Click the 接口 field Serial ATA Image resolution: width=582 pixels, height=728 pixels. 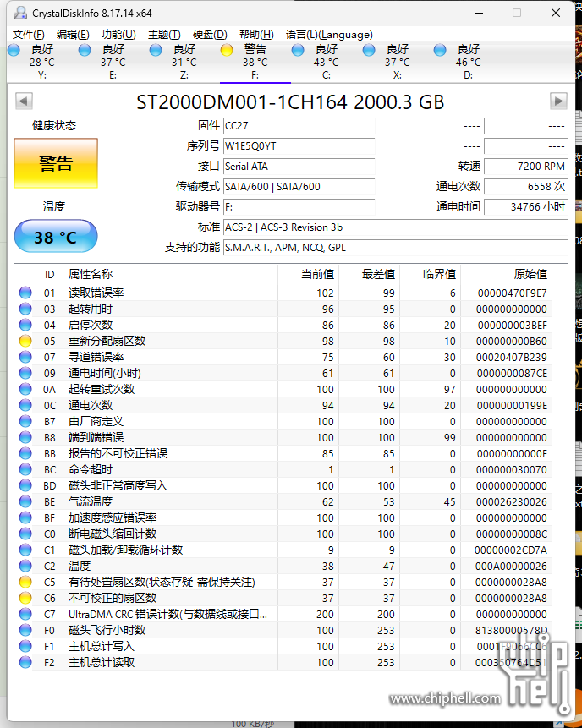[x=299, y=167]
